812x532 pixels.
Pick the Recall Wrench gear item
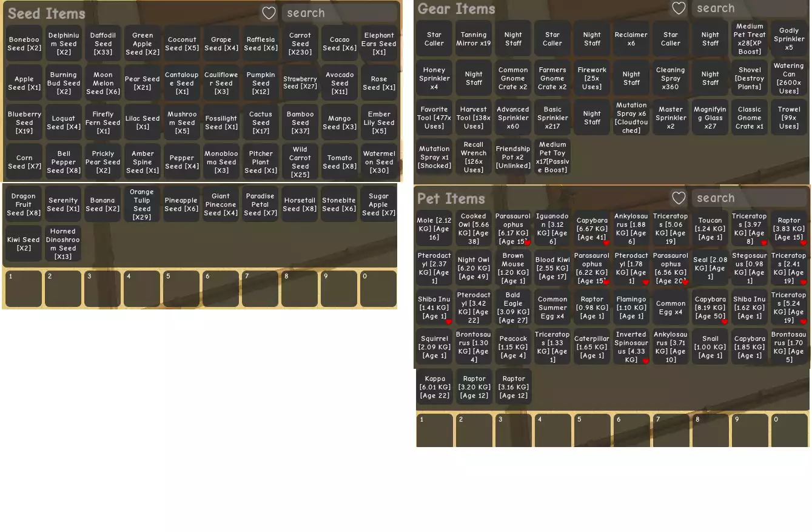pyautogui.click(x=474, y=158)
